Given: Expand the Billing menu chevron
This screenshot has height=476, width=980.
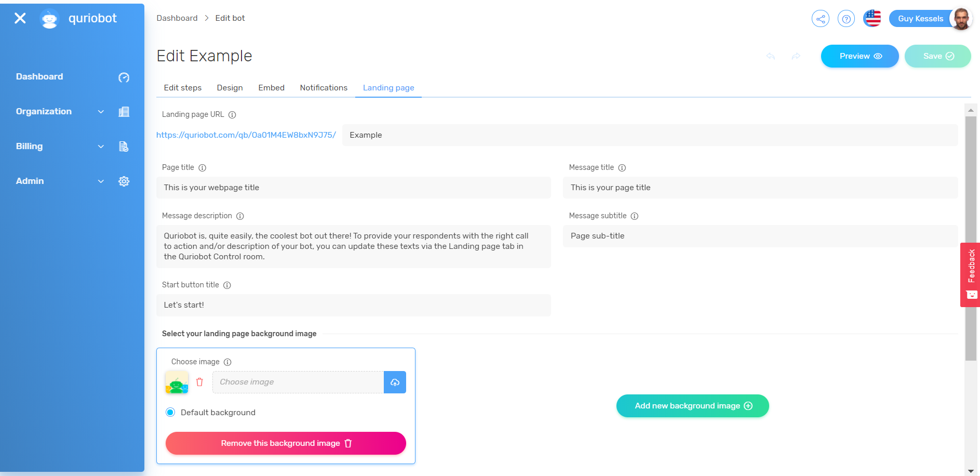Looking at the screenshot, I should (101, 147).
